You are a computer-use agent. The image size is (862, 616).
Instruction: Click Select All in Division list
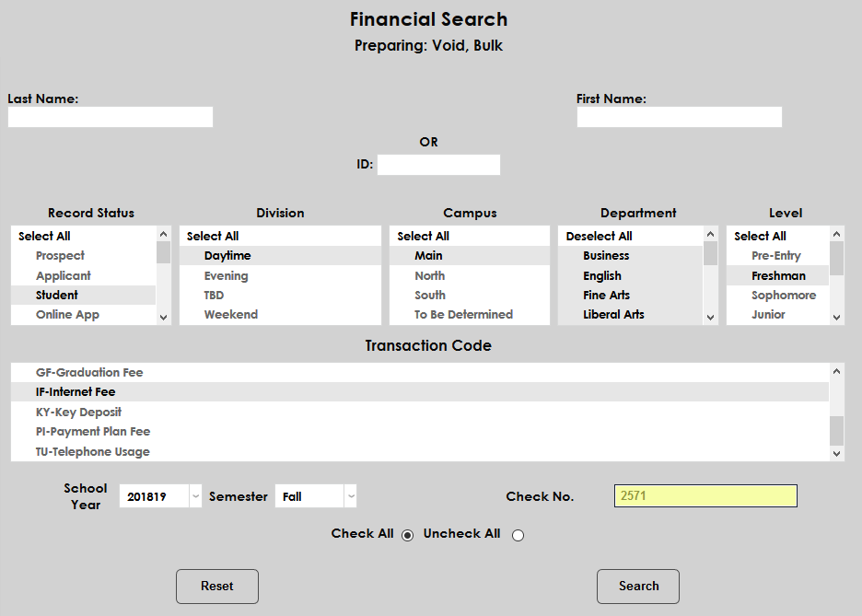click(x=280, y=236)
